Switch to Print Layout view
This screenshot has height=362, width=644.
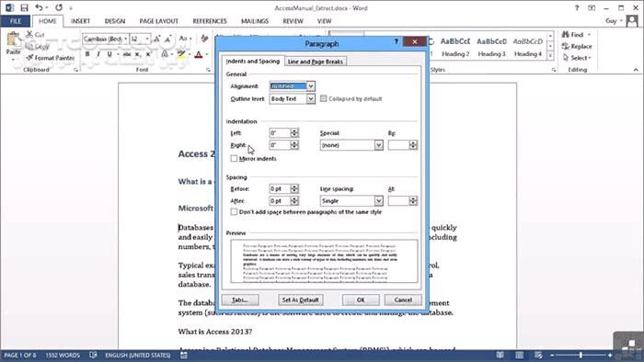tap(519, 355)
